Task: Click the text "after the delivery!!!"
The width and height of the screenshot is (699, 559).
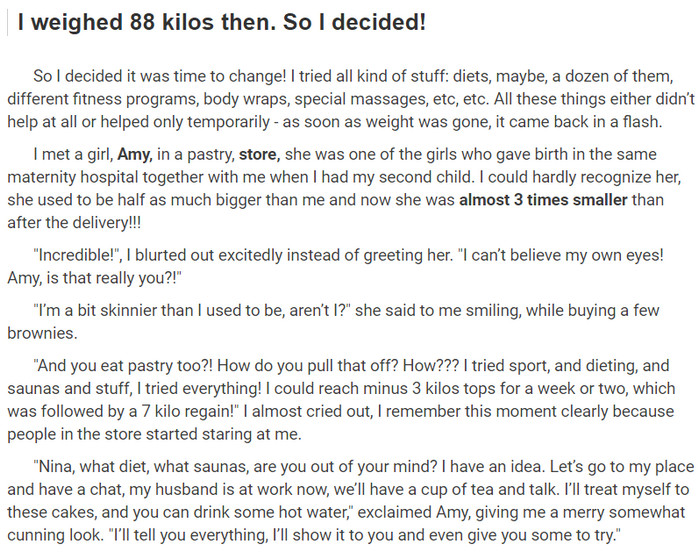Action: point(74,222)
